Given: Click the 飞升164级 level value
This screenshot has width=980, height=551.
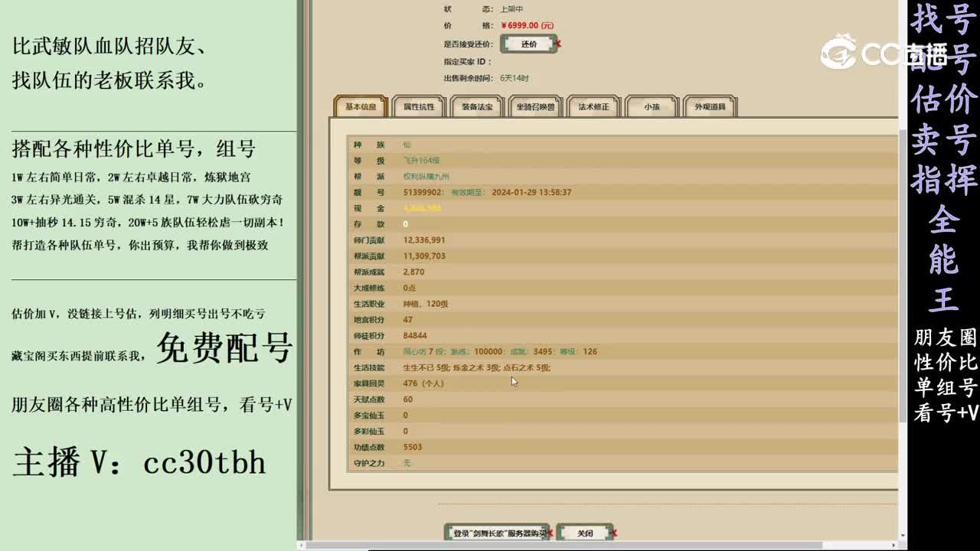Looking at the screenshot, I should (421, 161).
